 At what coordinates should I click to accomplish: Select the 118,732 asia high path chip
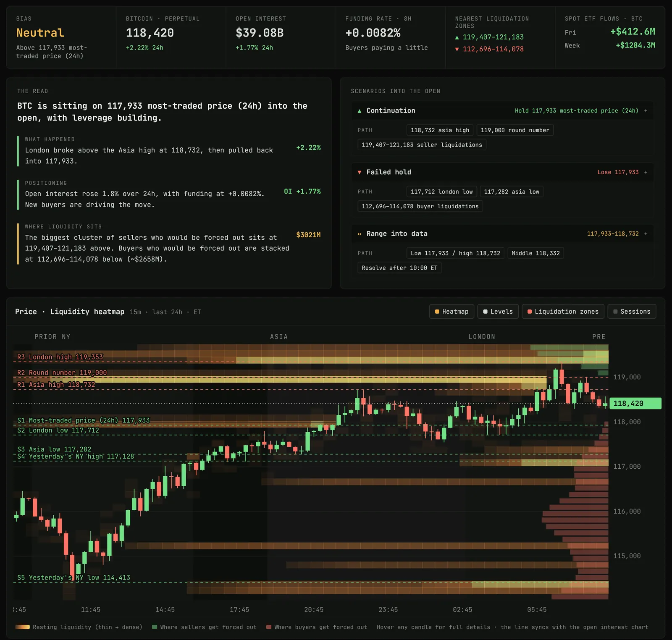tap(440, 130)
